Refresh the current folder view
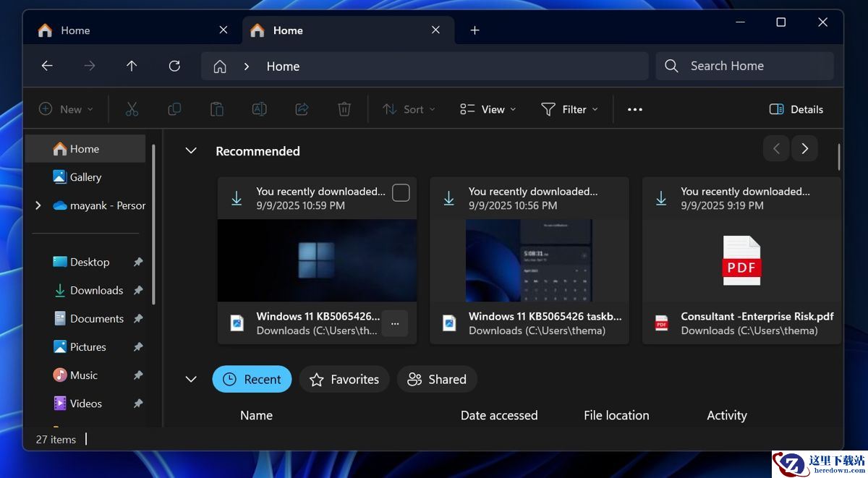The width and height of the screenshot is (868, 478). click(174, 66)
